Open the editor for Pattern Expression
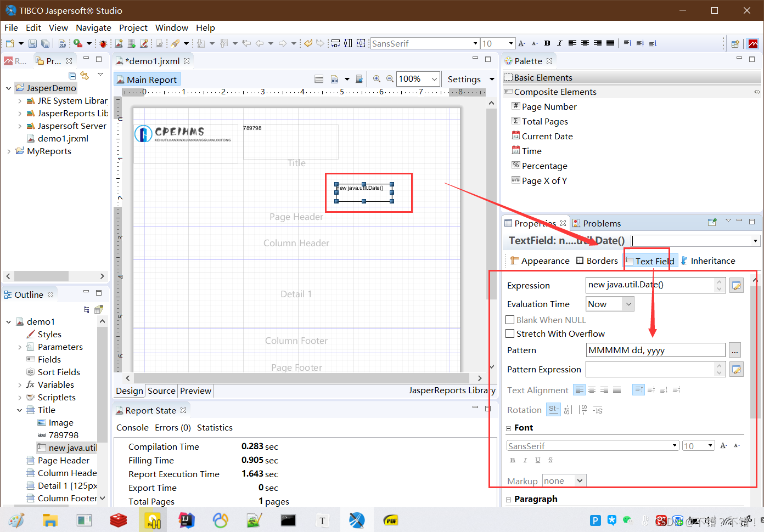This screenshot has height=532, width=764. tap(736, 370)
